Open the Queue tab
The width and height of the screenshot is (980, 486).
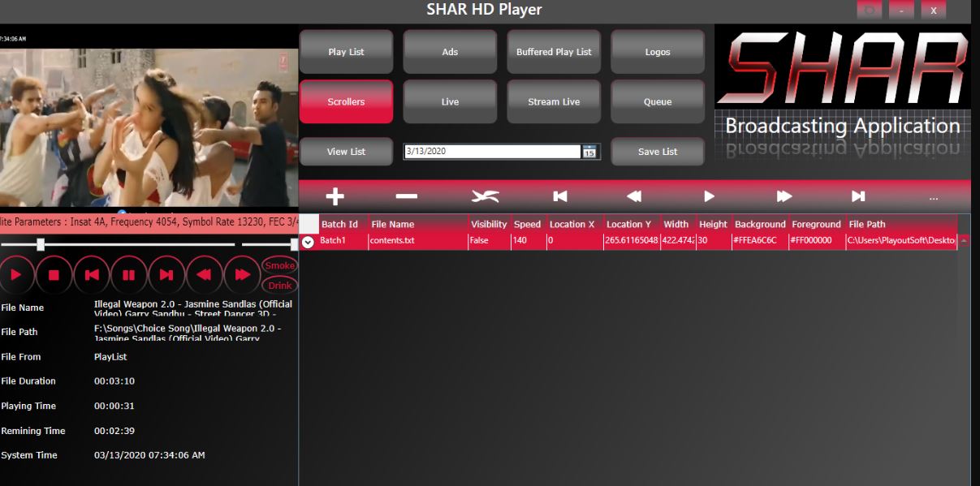658,101
